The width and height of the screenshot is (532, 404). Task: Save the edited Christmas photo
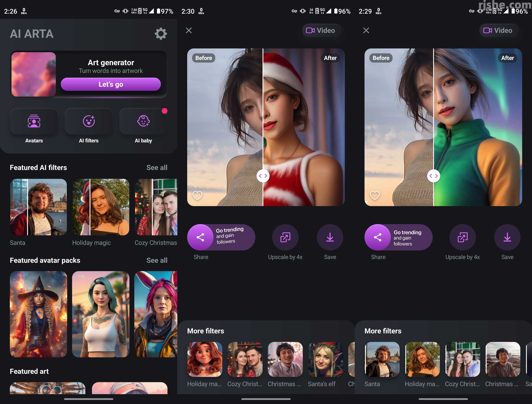point(330,237)
